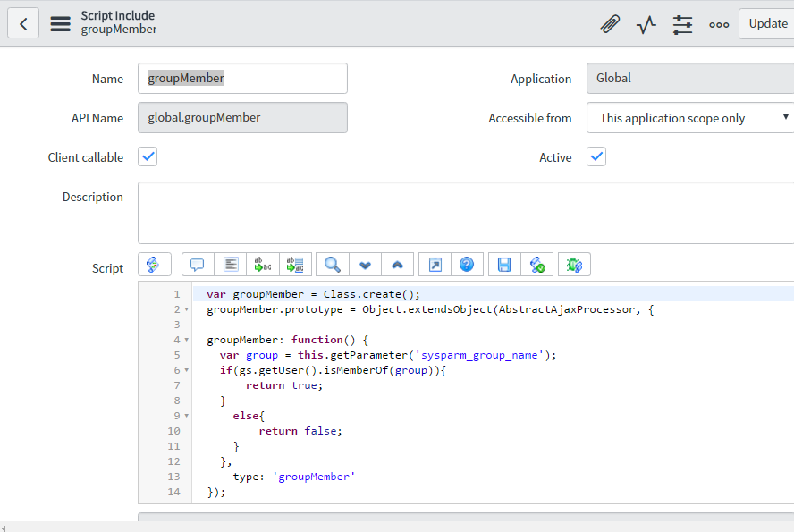794x532 pixels.
Task: Click the 'Client callable' field label
Action: (x=86, y=157)
